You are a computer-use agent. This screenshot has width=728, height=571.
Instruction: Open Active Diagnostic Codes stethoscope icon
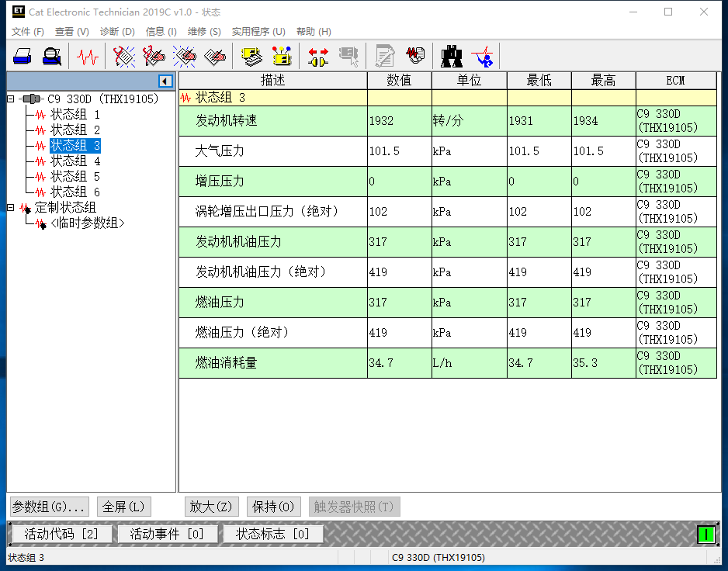click(124, 57)
